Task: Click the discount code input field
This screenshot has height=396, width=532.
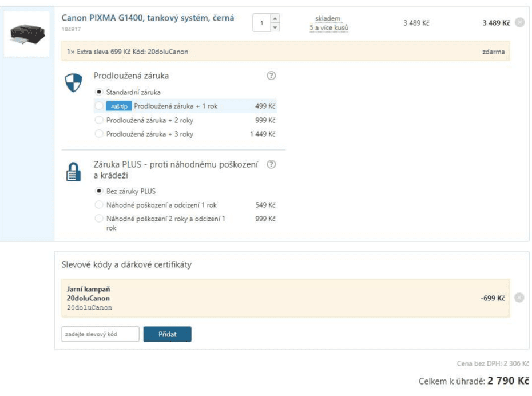Action: pyautogui.click(x=101, y=334)
